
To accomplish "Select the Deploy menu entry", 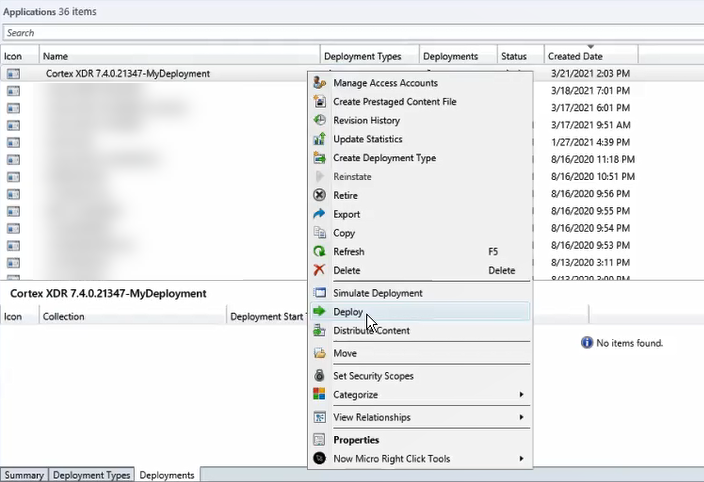I will click(x=420, y=311).
